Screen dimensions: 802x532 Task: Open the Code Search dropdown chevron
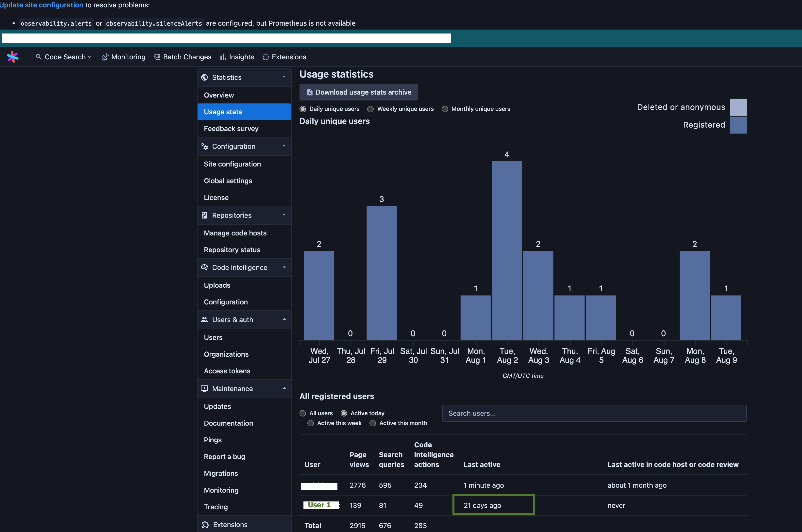tap(90, 57)
